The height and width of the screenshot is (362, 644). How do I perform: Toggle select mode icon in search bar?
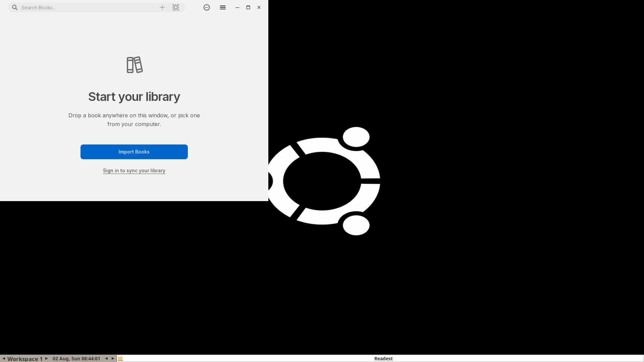tap(176, 7)
